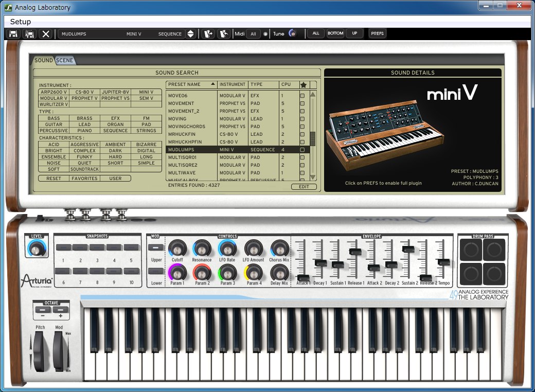The image size is (535, 392).
Task: Click the Param 3 knob
Action: click(227, 273)
